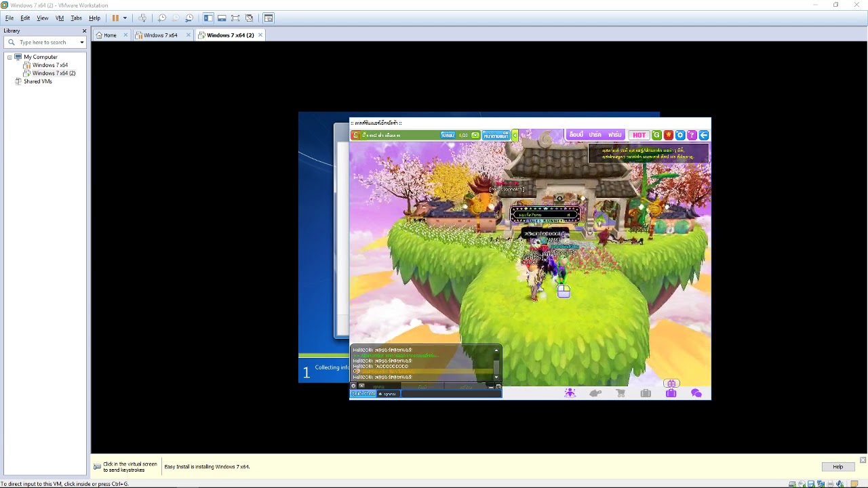
Task: Open the game help question mark icon
Action: [x=692, y=135]
